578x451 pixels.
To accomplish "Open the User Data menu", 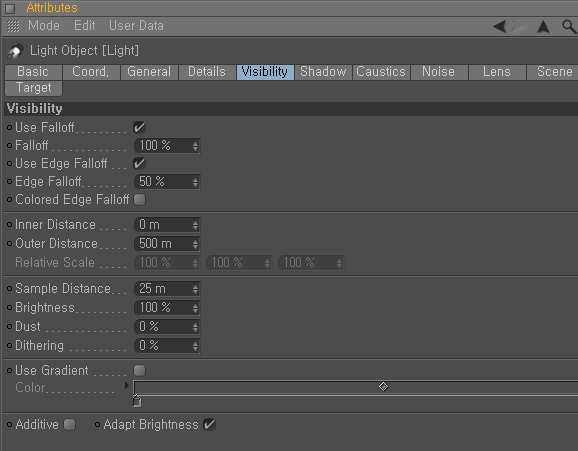I will [x=136, y=26].
